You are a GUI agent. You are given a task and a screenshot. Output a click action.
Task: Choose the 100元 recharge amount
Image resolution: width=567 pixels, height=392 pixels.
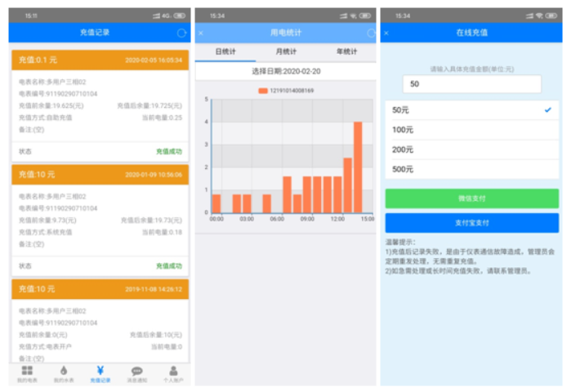(471, 130)
